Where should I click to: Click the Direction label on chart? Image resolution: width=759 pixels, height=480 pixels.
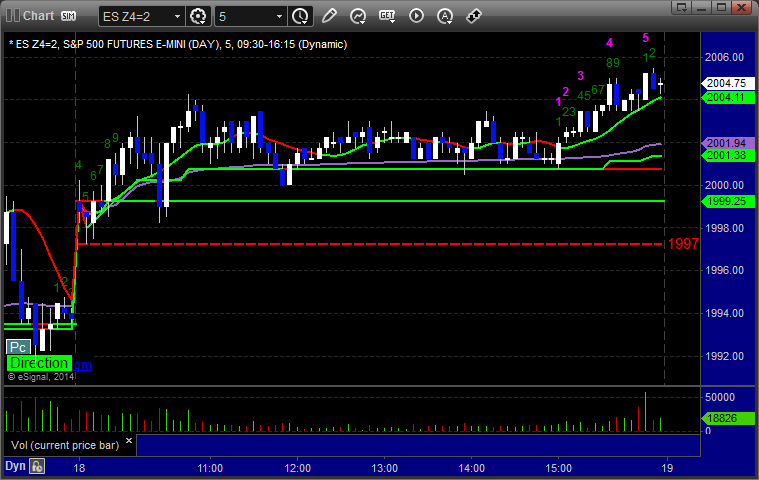pos(39,363)
